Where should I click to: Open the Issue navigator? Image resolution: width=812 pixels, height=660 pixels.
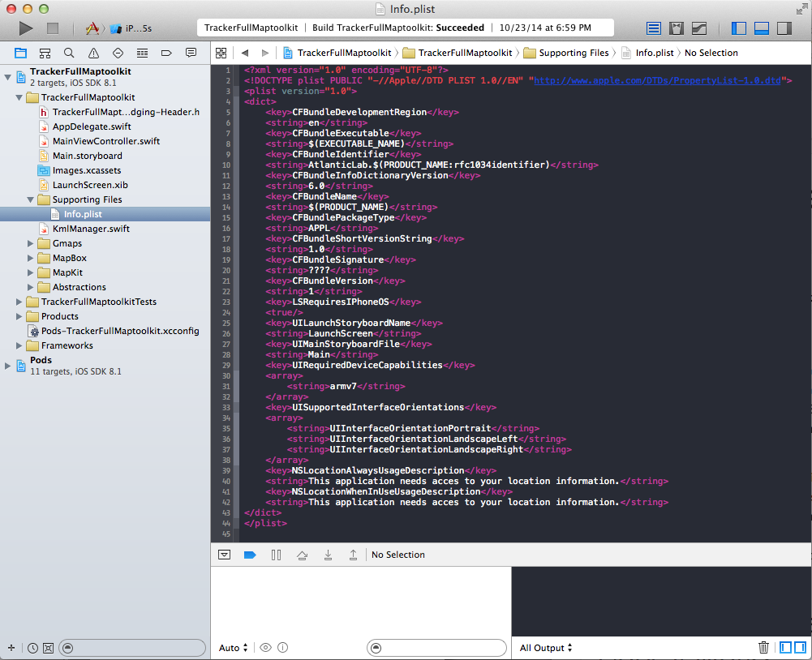pyautogui.click(x=94, y=53)
